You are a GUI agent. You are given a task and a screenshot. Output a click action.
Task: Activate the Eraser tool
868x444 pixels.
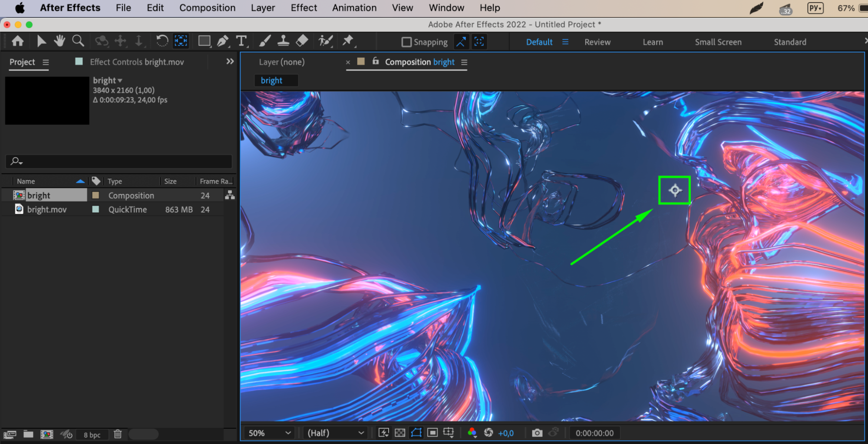302,41
